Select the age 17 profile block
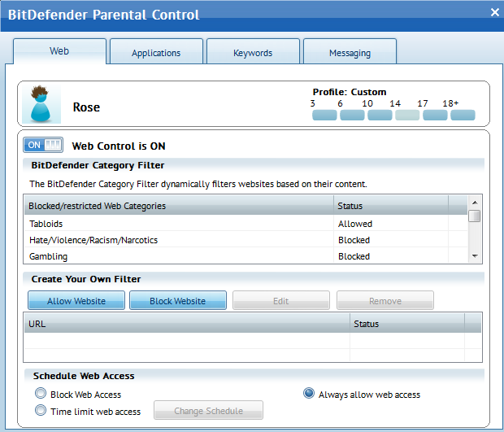The image size is (504, 432). (x=435, y=115)
